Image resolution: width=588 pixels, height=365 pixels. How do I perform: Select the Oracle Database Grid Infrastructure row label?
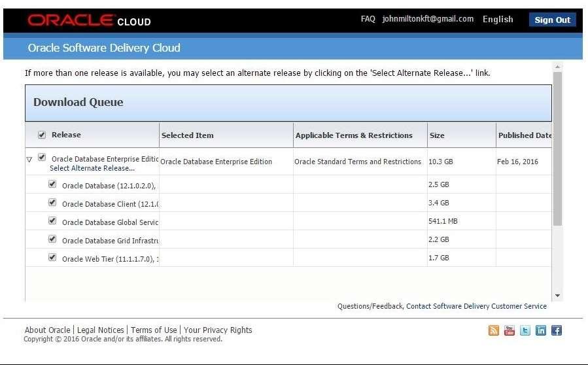point(111,241)
